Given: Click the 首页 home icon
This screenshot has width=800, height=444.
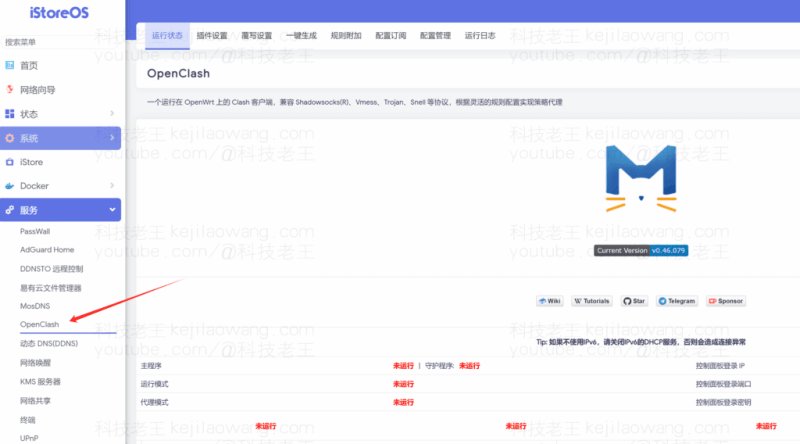Looking at the screenshot, I should tap(10, 65).
